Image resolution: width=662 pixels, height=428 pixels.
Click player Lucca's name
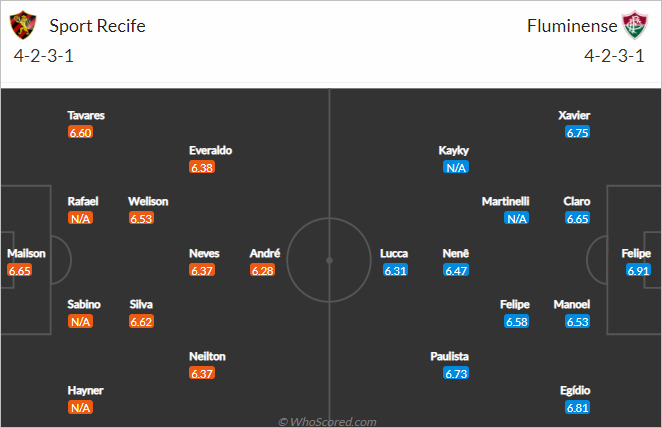[x=394, y=253]
